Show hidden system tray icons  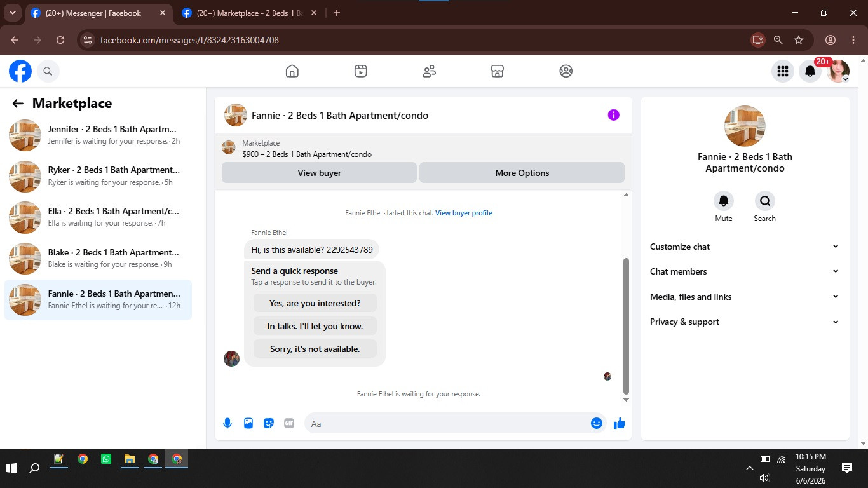[x=750, y=468]
